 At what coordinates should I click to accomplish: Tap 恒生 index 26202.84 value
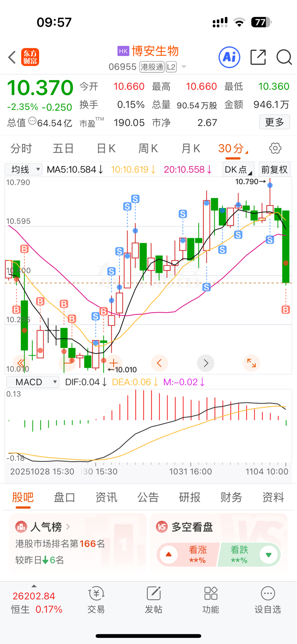pos(34,596)
